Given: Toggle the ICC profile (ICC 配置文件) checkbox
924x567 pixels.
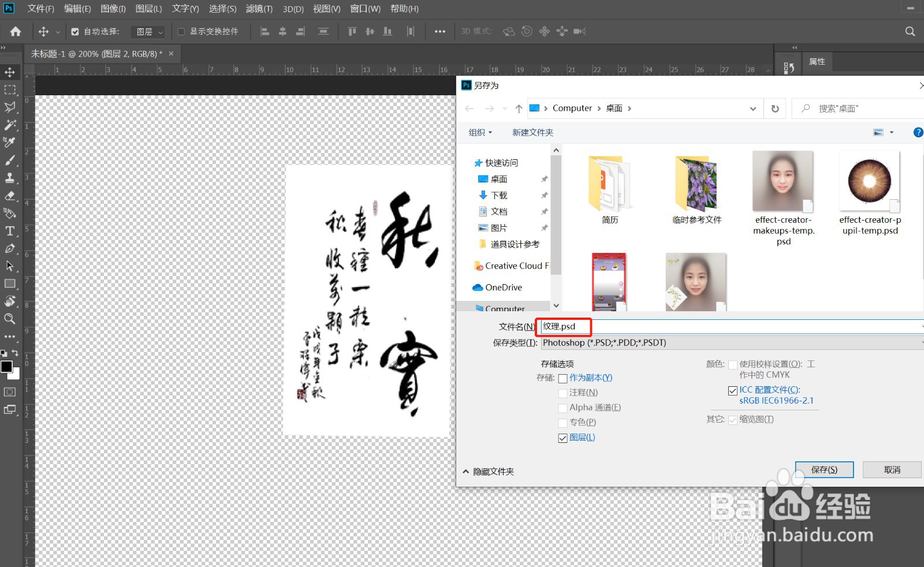Looking at the screenshot, I should [x=733, y=391].
